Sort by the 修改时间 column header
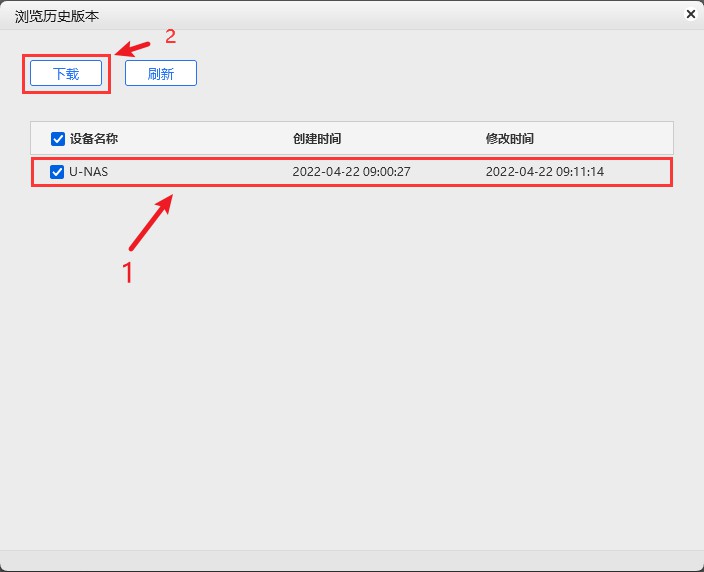704x572 pixels. coord(510,139)
